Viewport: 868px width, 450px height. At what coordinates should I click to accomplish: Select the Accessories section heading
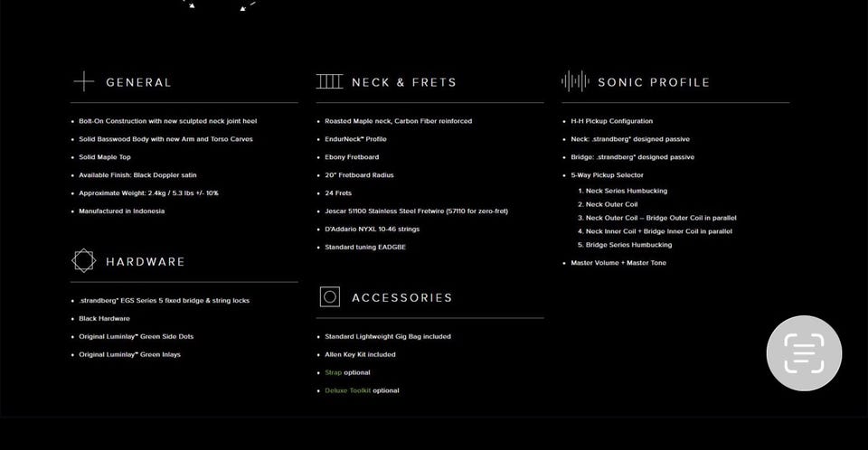point(402,298)
